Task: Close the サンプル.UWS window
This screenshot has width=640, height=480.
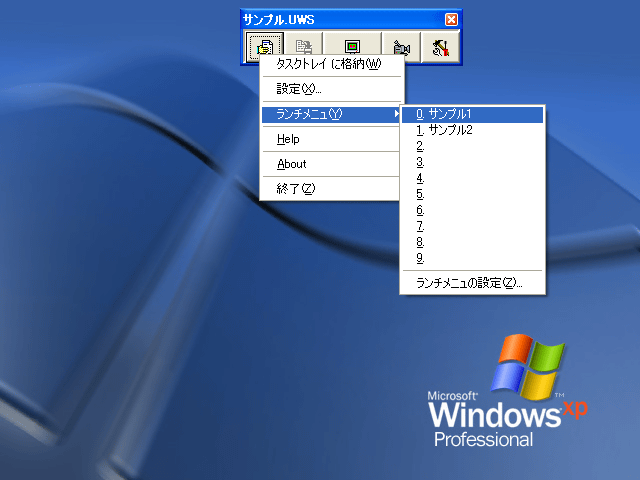Action: click(451, 19)
